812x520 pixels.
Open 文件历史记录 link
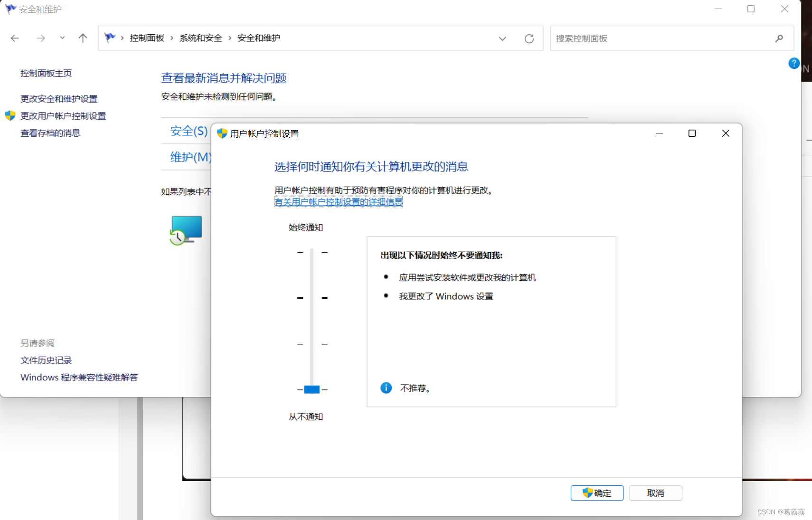[x=46, y=360]
